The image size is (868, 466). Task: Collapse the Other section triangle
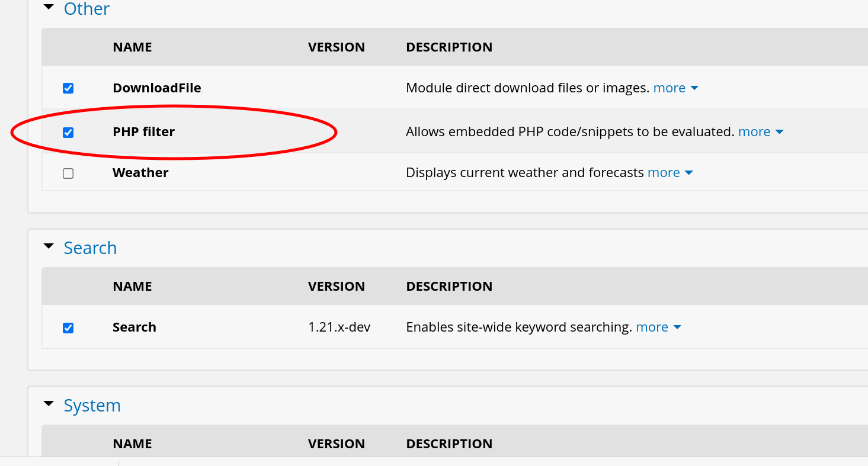tap(49, 7)
